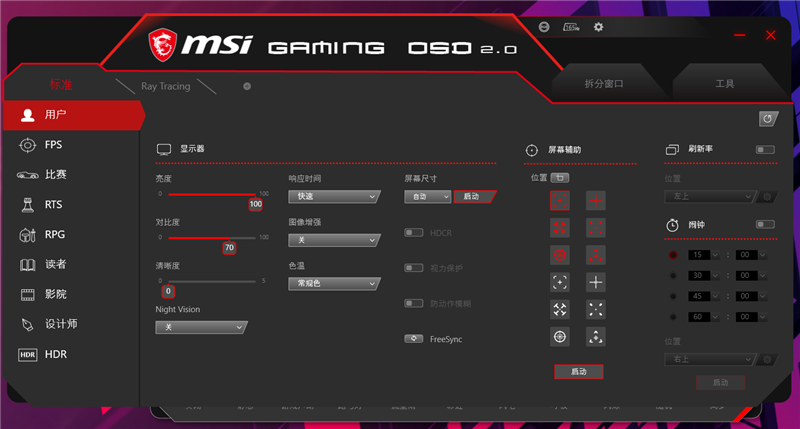The height and width of the screenshot is (429, 800).
Task: Click the 对比度 contrast slider handle
Action: [x=229, y=248]
